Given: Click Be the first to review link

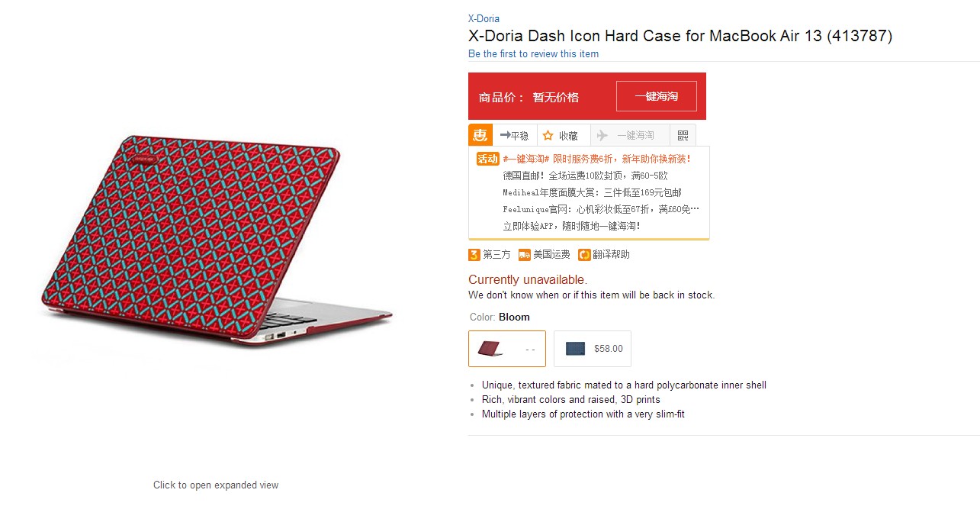Looking at the screenshot, I should [533, 53].
